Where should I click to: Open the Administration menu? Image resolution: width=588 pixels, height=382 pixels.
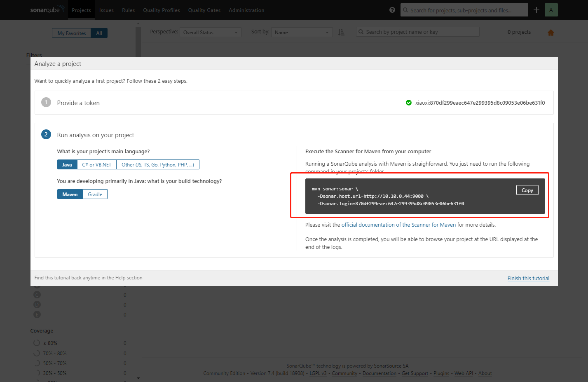pos(246,10)
